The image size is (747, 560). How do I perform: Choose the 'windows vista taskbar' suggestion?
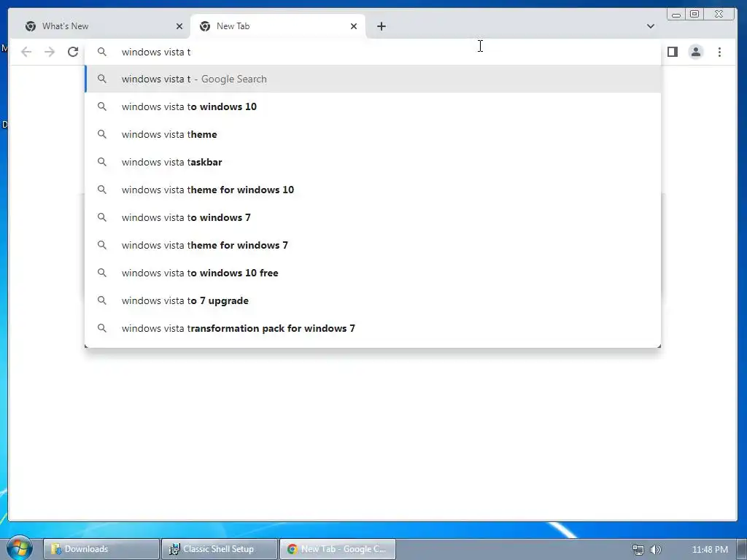(373, 162)
